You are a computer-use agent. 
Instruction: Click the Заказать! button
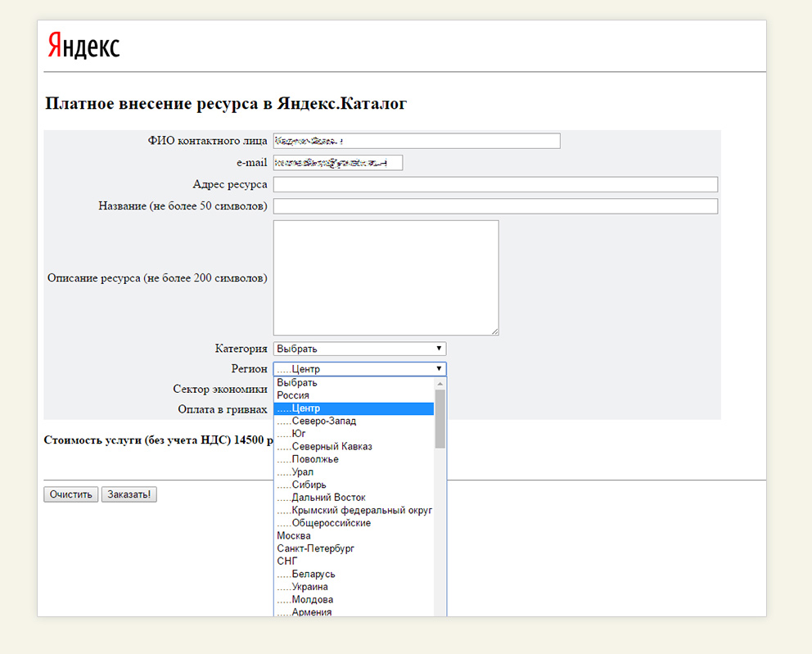(x=129, y=494)
